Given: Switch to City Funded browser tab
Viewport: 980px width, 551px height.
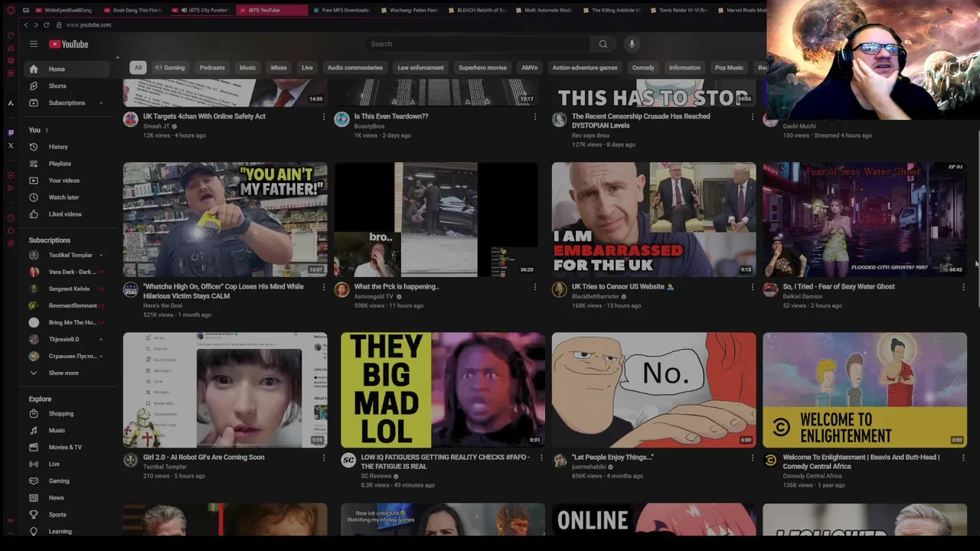Looking at the screenshot, I should click(x=203, y=10).
